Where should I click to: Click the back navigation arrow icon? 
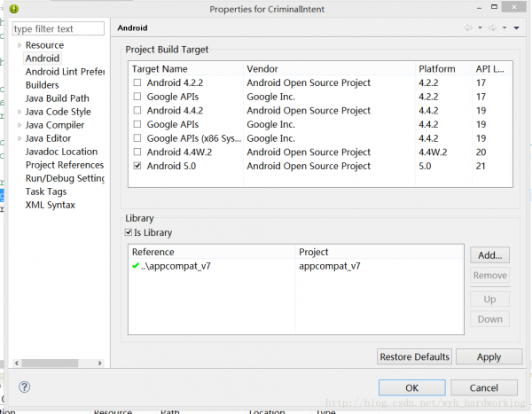468,27
